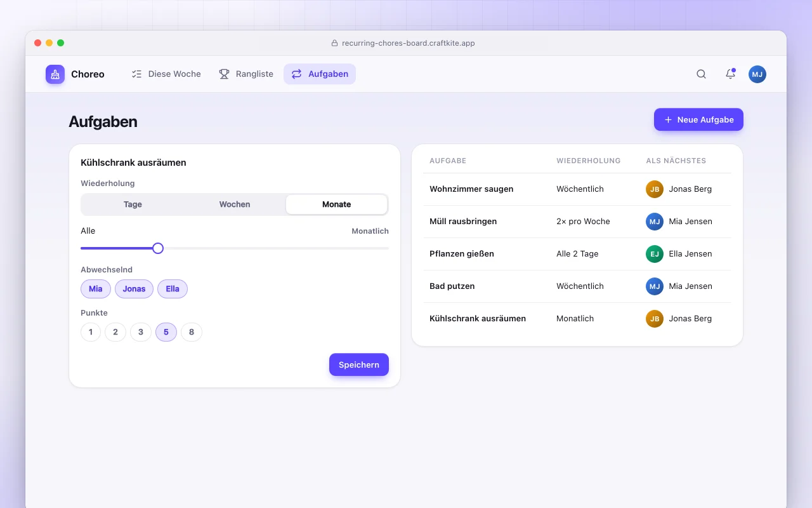Select the Aufgaben tab
Screen dimensions: 812x508
tap(320, 74)
